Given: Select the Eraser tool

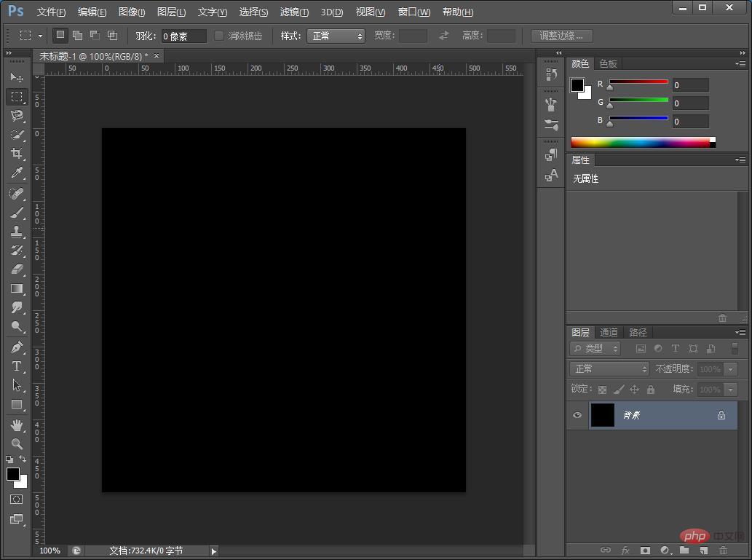Looking at the screenshot, I should tap(17, 269).
